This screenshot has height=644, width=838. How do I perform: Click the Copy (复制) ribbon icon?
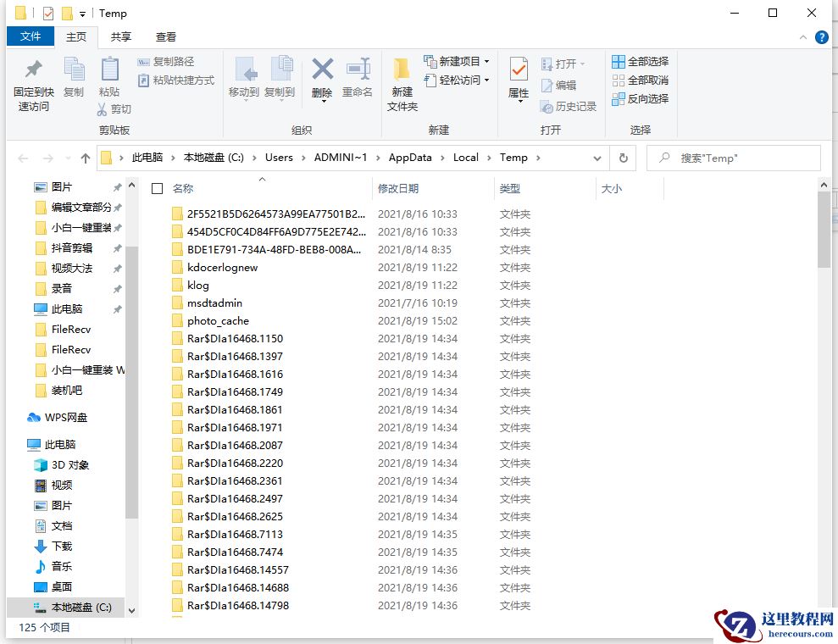(x=74, y=76)
